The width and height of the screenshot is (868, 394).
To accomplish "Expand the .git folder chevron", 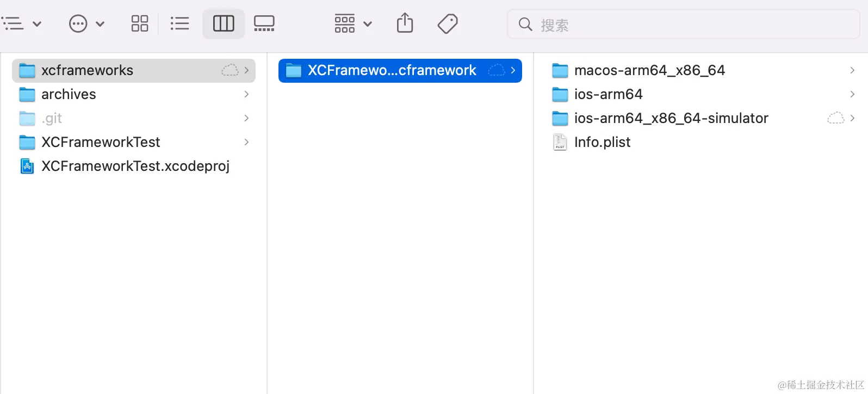I will pos(246,118).
